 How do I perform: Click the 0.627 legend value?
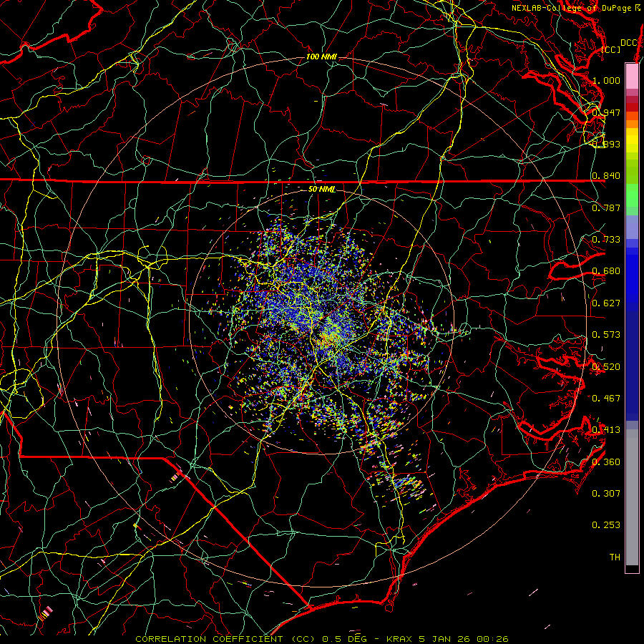pyautogui.click(x=606, y=303)
